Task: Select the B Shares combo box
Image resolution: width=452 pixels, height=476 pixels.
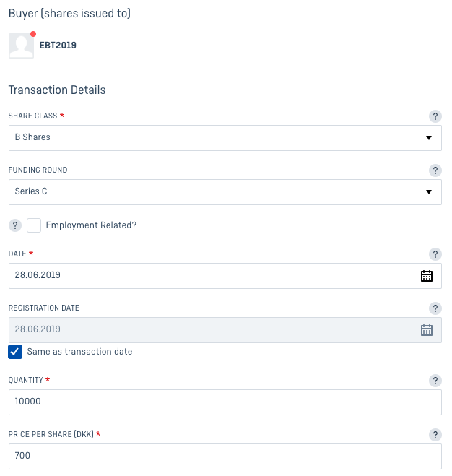Action: pos(225,138)
